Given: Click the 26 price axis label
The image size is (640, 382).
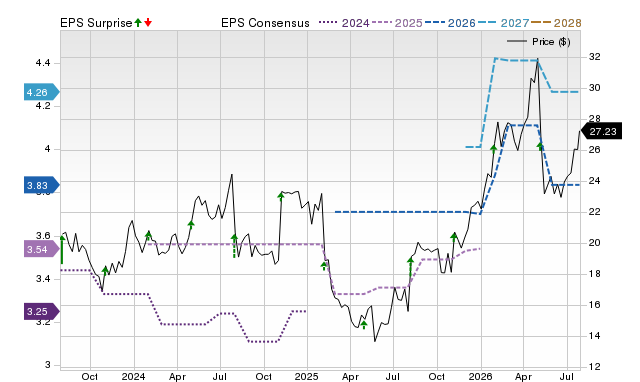Looking at the screenshot, I should [595, 150].
